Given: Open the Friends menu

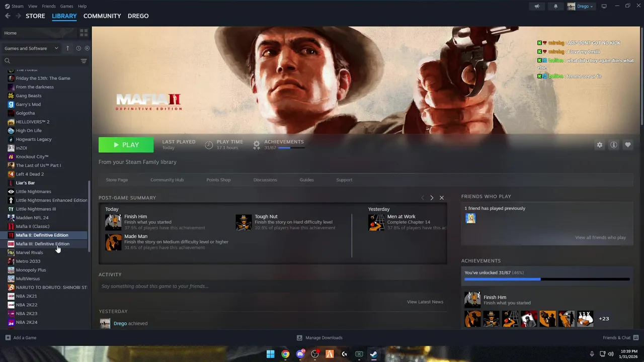Looking at the screenshot, I should click(49, 6).
